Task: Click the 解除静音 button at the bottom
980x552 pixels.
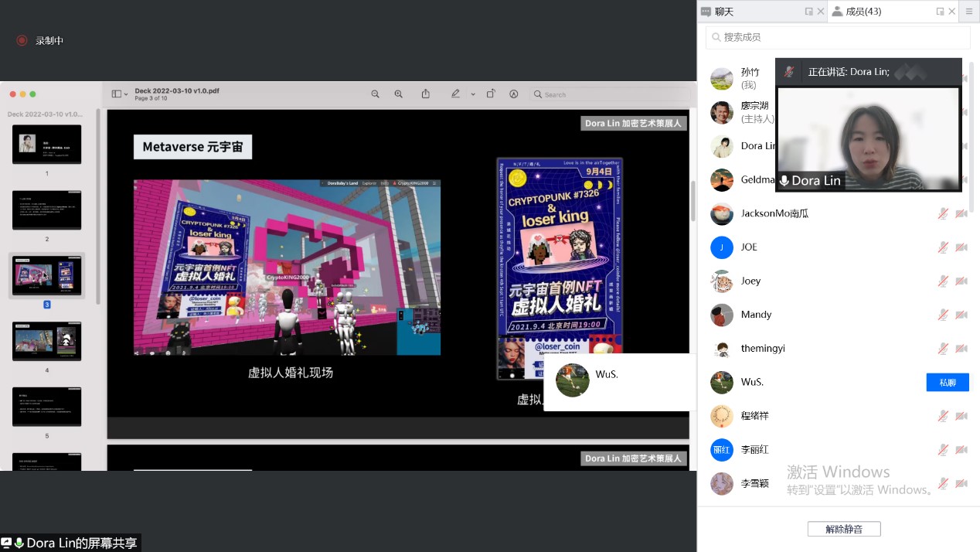Action: [844, 528]
